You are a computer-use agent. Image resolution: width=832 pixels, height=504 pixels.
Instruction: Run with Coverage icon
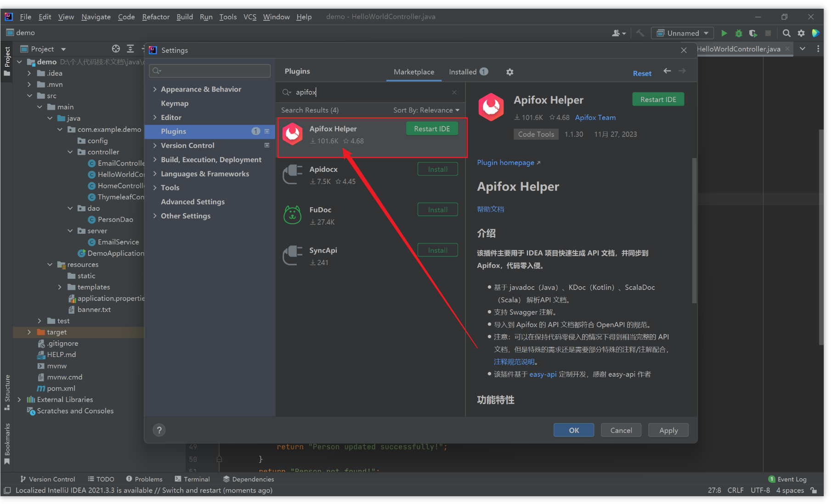click(x=753, y=33)
